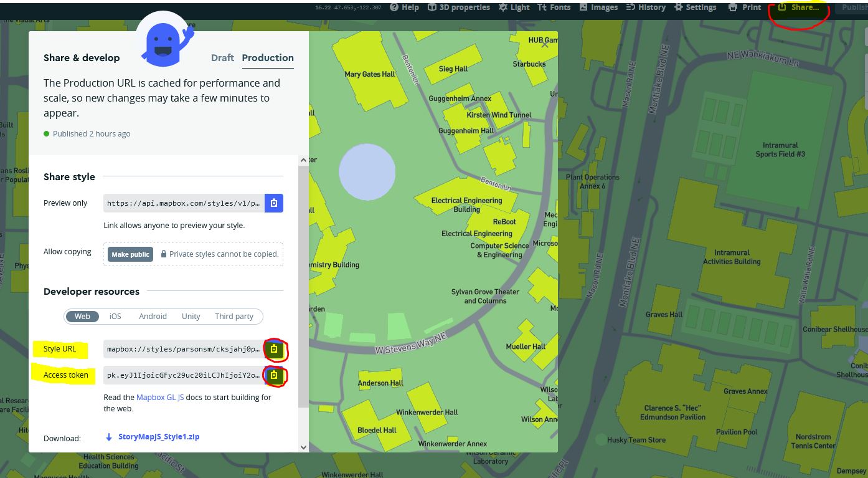Open Light settings in toolbar
The height and width of the screenshot is (478, 868).
coord(514,7)
